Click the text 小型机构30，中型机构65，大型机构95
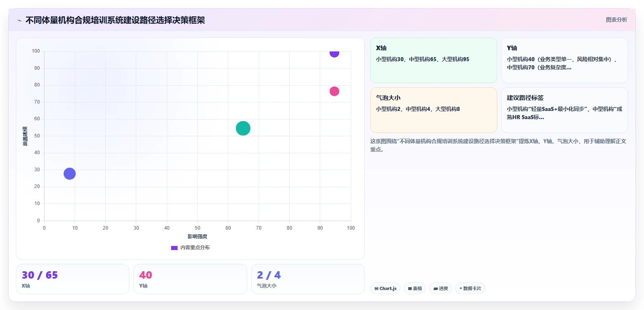Viewport: 644px width, 310px height. 423,59
